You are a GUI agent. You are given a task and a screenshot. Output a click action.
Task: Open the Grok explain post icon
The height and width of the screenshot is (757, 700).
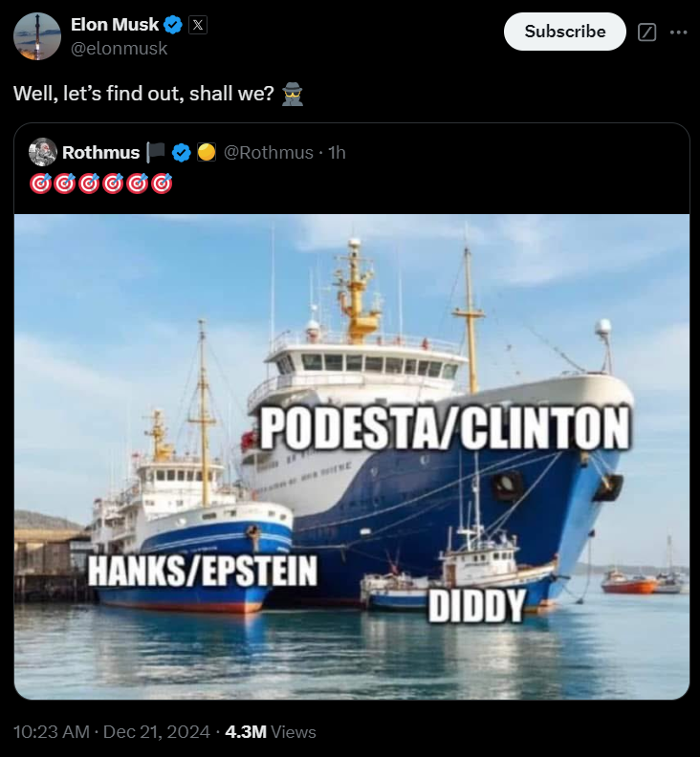[646, 32]
